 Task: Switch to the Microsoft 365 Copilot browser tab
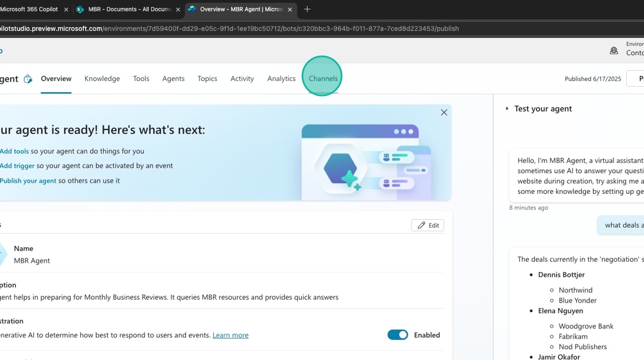point(29,9)
